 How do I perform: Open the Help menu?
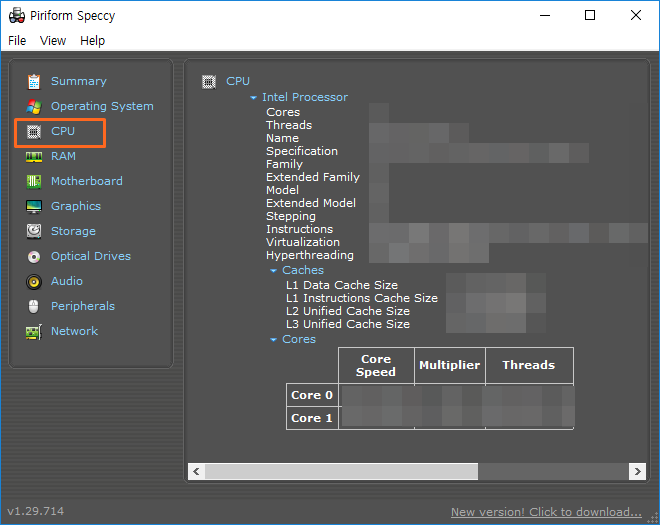click(93, 40)
